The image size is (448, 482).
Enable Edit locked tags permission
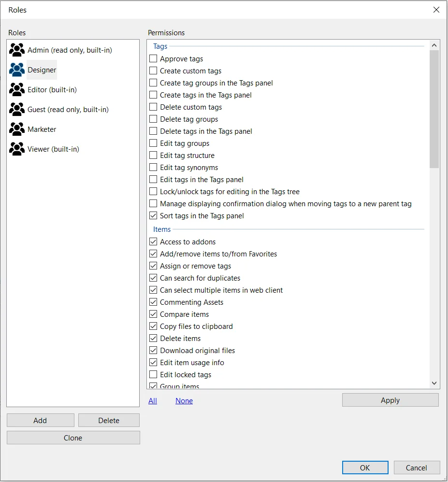(153, 374)
